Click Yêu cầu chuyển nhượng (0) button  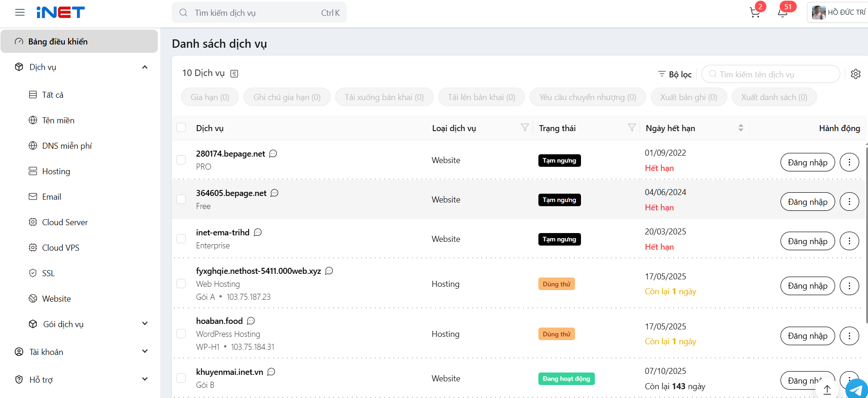click(588, 97)
